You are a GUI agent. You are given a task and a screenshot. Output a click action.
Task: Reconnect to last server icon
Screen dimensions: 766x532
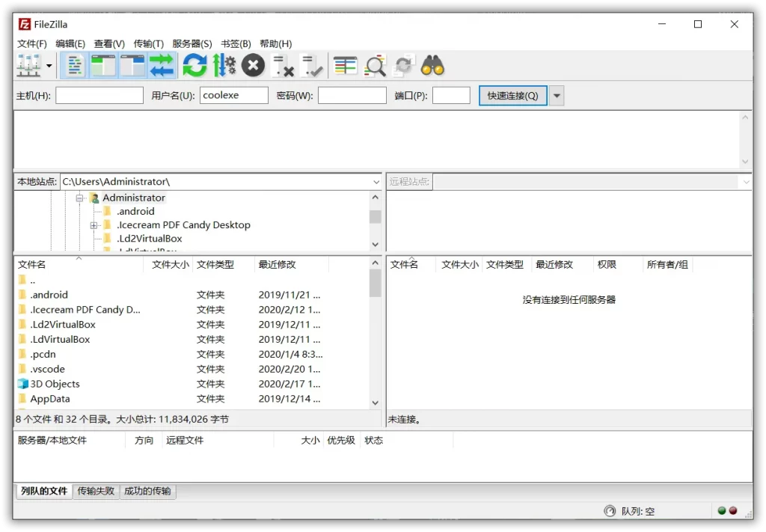[x=312, y=65]
